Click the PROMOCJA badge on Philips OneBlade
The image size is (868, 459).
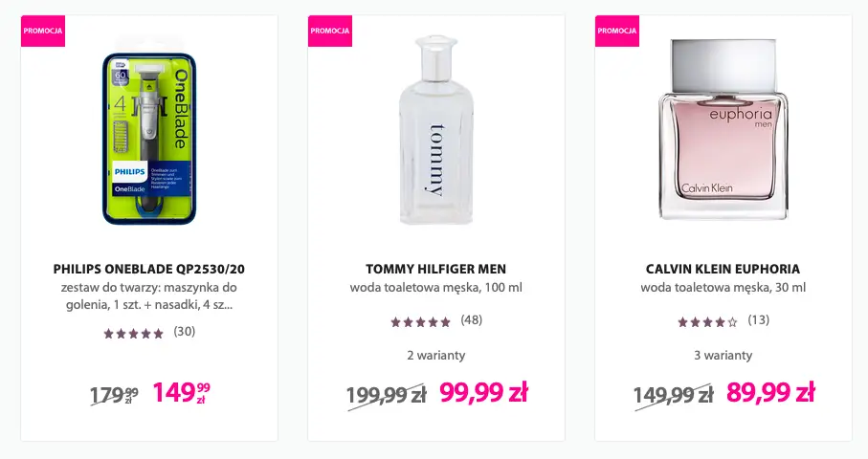(x=43, y=31)
